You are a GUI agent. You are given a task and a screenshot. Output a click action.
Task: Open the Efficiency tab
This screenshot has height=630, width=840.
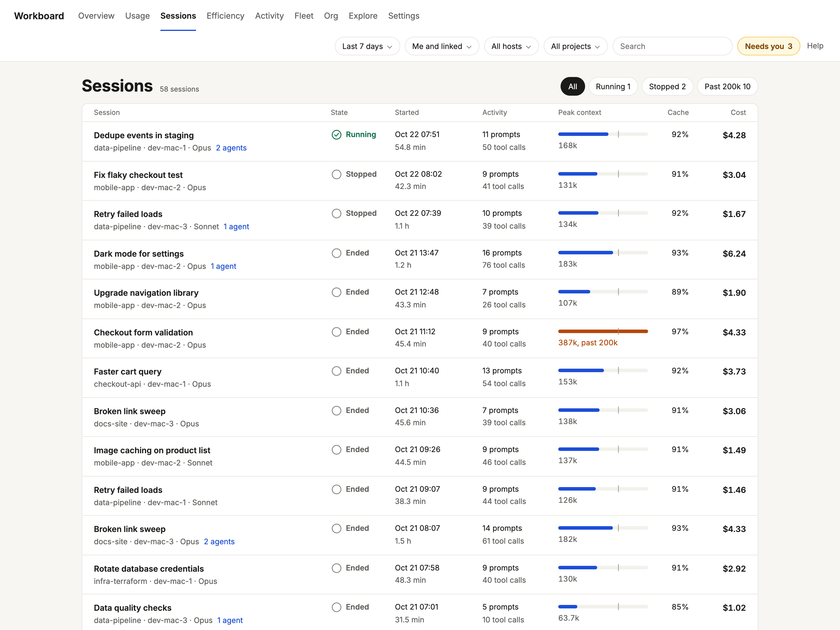click(x=225, y=16)
